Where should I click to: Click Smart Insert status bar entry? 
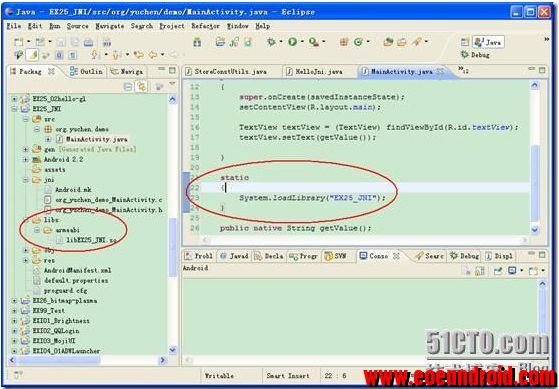[288, 375]
